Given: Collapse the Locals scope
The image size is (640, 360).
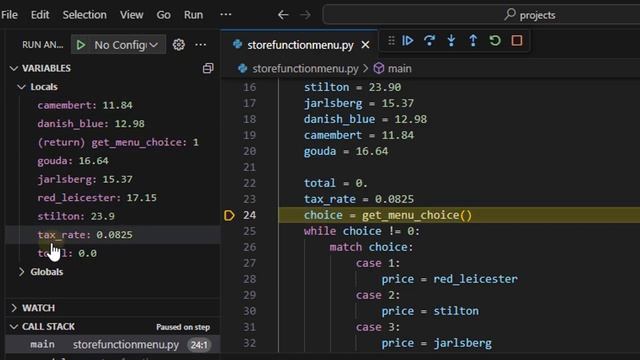Looking at the screenshot, I should point(22,87).
